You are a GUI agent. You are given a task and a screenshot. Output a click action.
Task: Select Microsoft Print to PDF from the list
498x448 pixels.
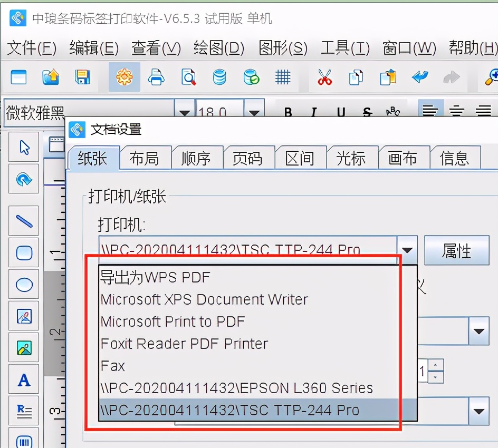[173, 322]
